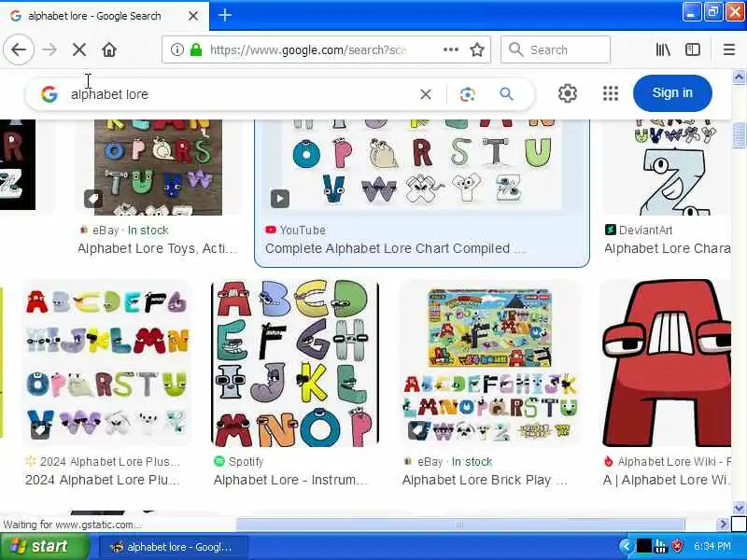Click the black letters thumbnail at far left
The height and width of the screenshot is (560, 747).
tap(18, 164)
